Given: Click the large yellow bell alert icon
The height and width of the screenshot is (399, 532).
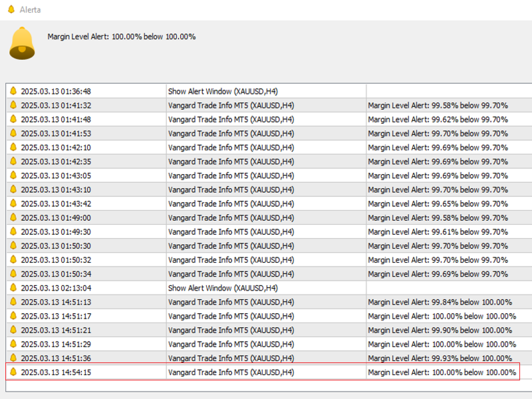Looking at the screenshot, I should (x=22, y=43).
